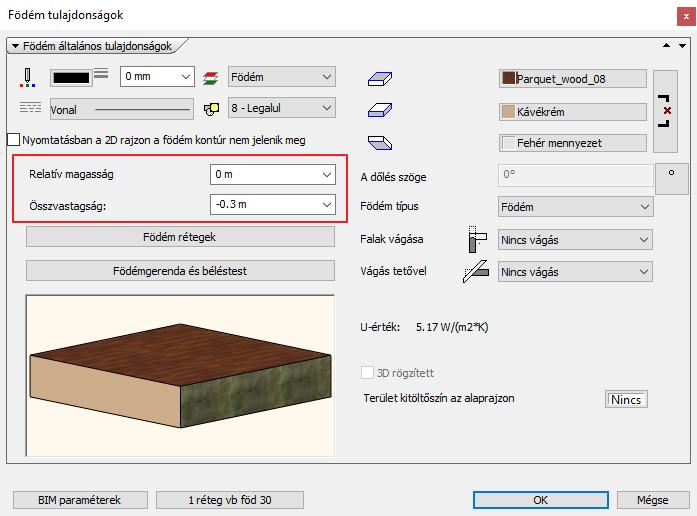Viewport: 697px width, 516px height.
Task: Click the pen color pencil icon
Action: pos(28,77)
